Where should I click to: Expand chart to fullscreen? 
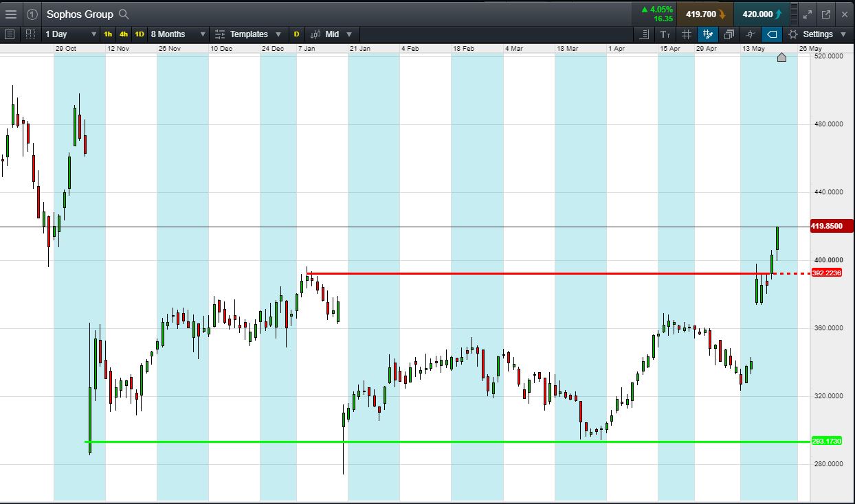[808, 14]
